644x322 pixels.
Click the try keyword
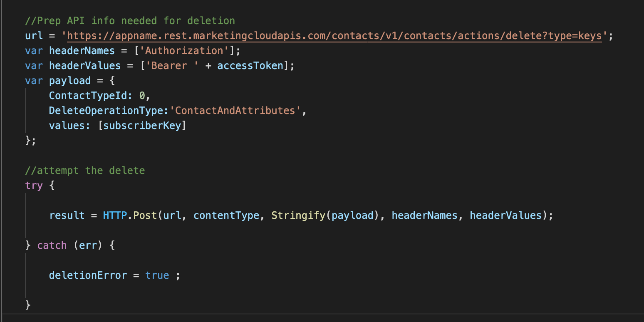(x=34, y=186)
